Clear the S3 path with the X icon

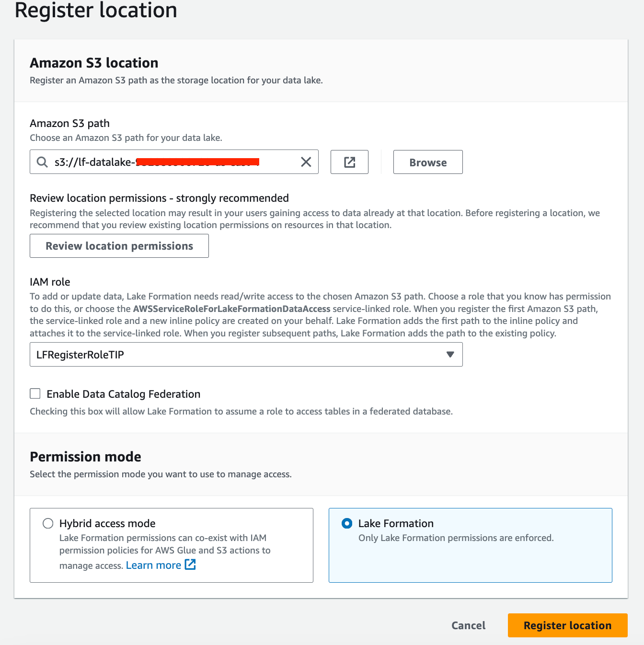point(306,162)
